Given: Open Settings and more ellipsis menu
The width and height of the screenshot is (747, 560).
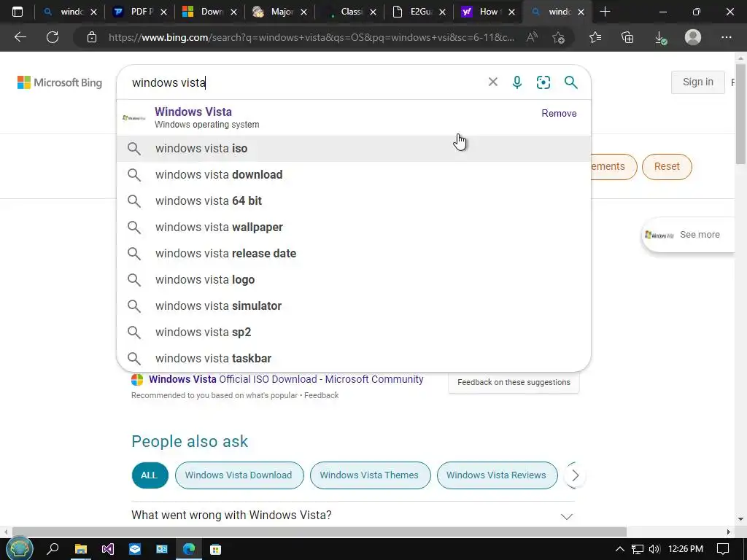Looking at the screenshot, I should pyautogui.click(x=726, y=37).
